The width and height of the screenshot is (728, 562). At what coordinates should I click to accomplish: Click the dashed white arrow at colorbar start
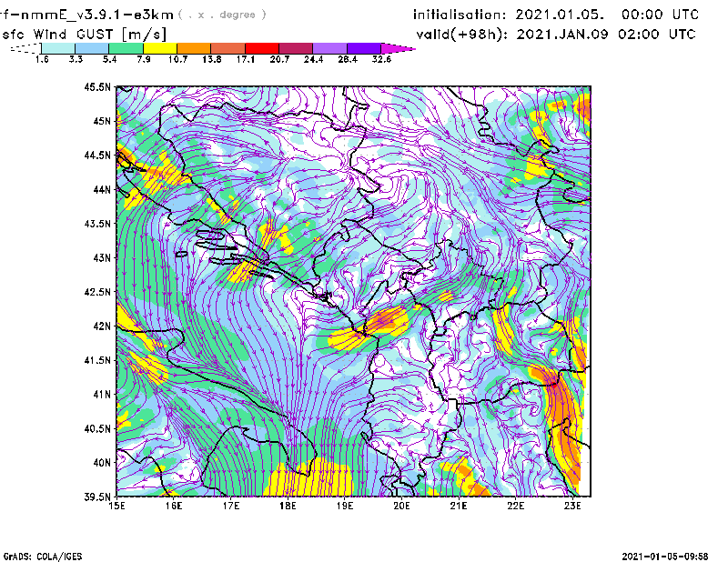tap(25, 48)
